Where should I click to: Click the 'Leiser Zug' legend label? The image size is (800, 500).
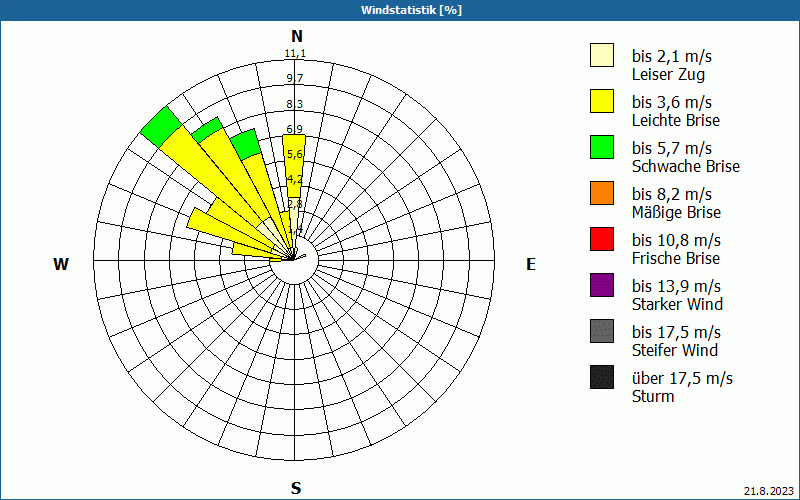pos(668,74)
